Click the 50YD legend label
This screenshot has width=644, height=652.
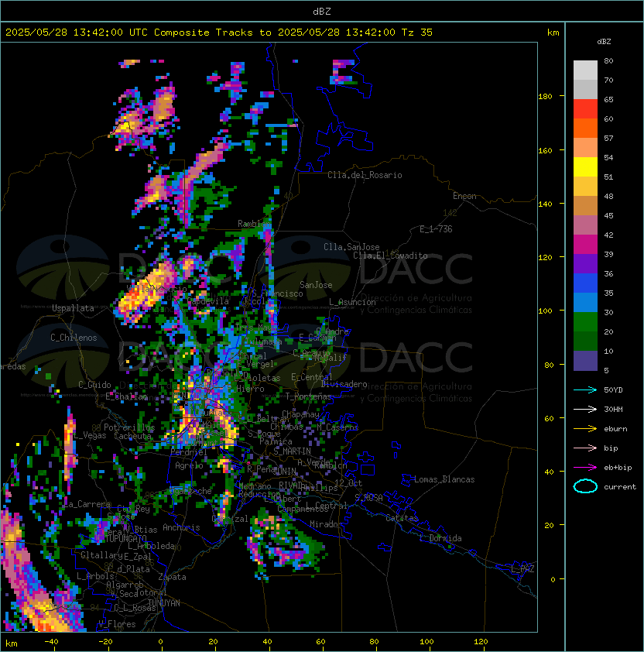pos(613,390)
